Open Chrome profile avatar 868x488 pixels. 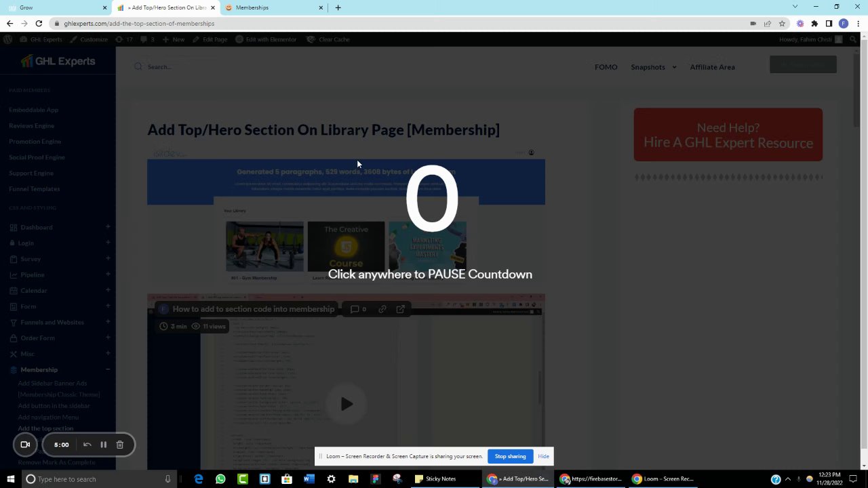(844, 23)
